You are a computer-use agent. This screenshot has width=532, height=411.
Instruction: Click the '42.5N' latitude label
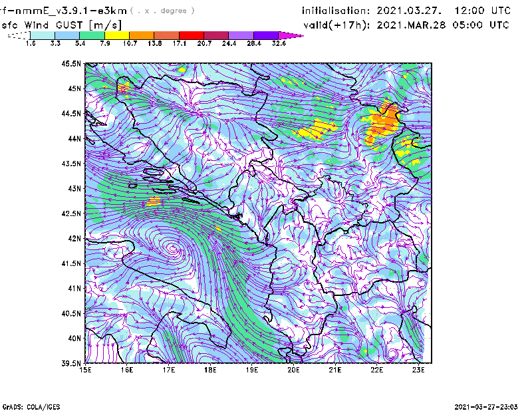[71, 213]
